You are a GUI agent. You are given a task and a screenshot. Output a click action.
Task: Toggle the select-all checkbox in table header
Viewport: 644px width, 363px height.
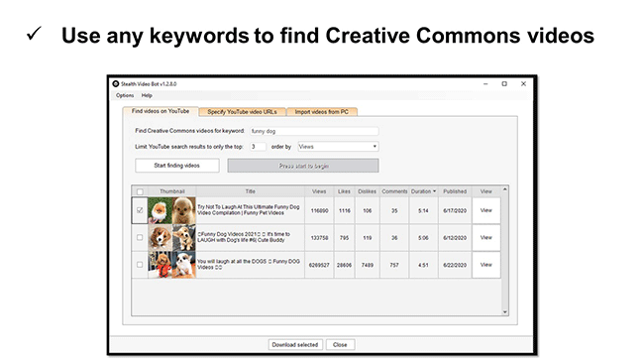point(140,191)
